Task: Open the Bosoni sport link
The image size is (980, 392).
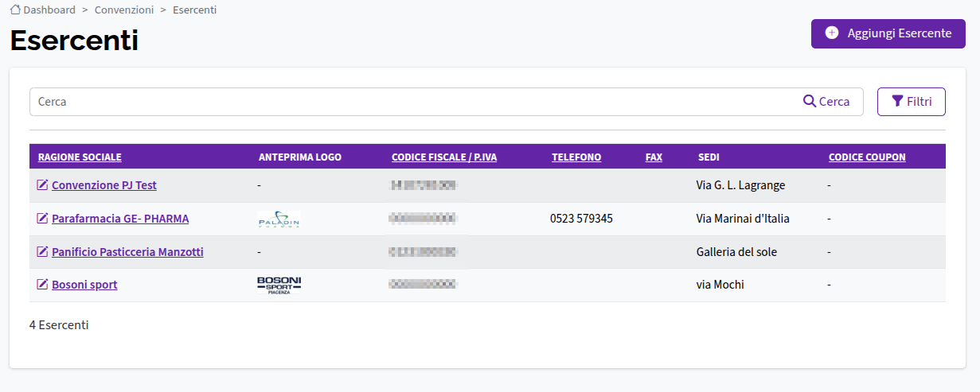Action: [x=84, y=285]
